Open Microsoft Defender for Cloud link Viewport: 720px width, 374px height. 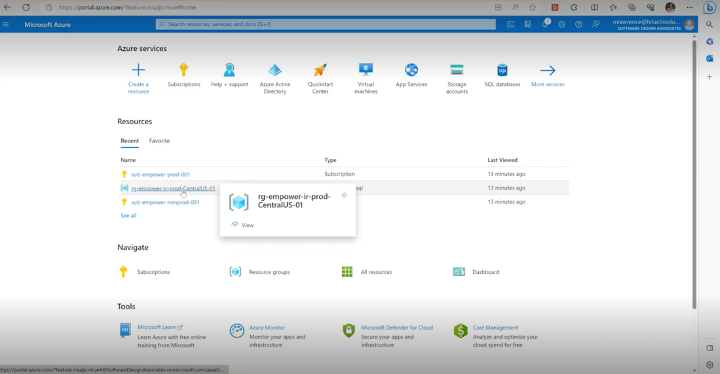click(397, 328)
